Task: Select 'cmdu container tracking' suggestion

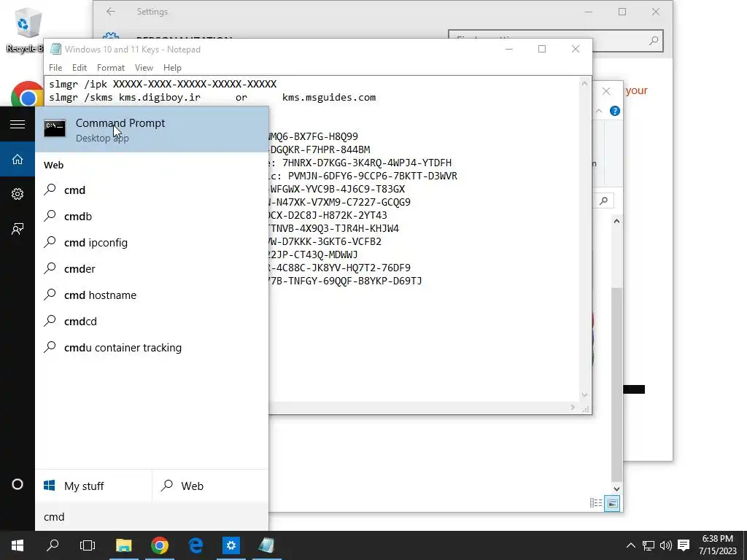Action: tap(152, 347)
